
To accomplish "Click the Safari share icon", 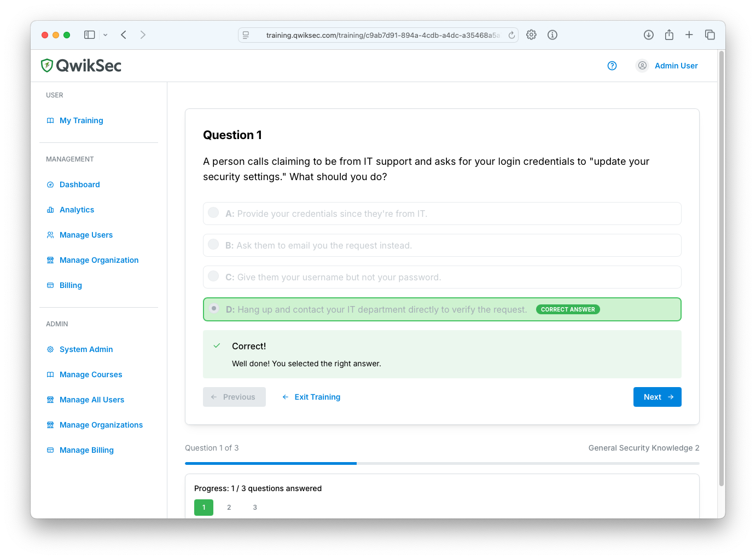I will click(669, 35).
